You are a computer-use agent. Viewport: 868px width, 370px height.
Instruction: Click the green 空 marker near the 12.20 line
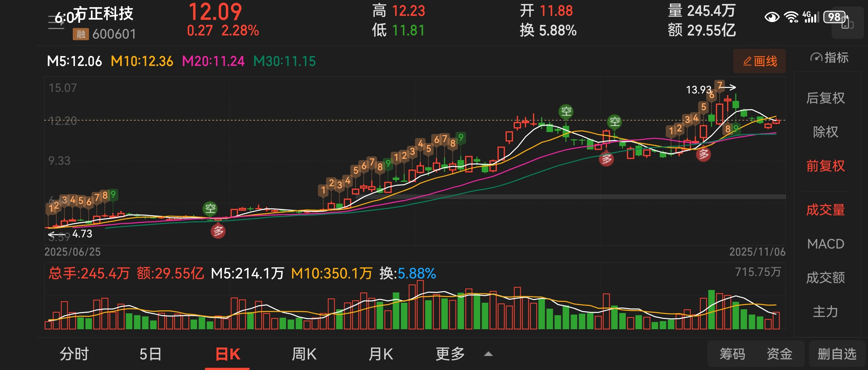click(615, 121)
